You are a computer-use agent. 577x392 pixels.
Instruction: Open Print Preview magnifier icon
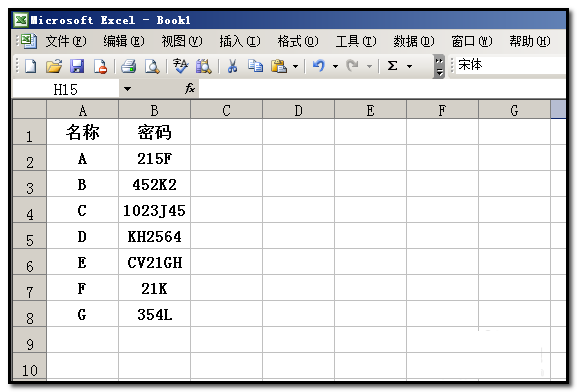point(152,67)
